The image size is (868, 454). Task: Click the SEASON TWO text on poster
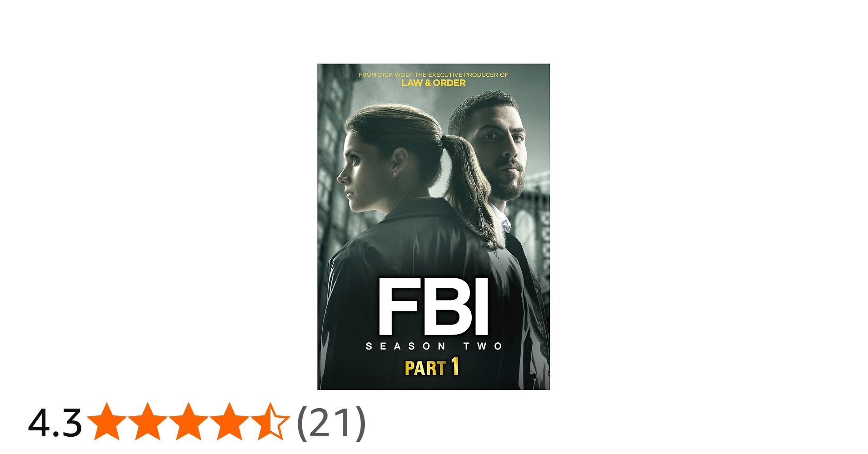pos(434,346)
